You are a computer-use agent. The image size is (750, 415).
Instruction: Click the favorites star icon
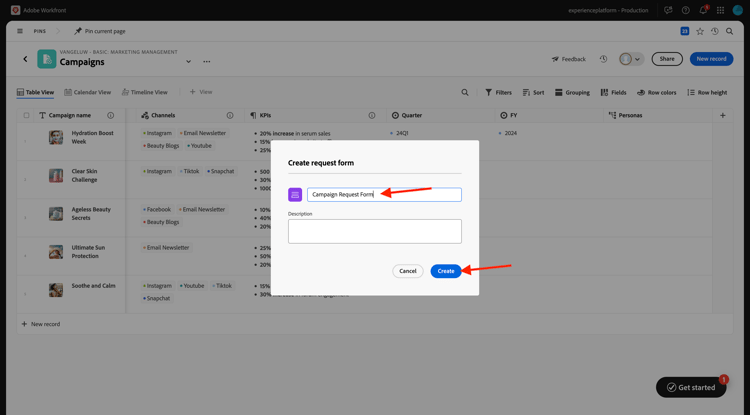pyautogui.click(x=700, y=31)
